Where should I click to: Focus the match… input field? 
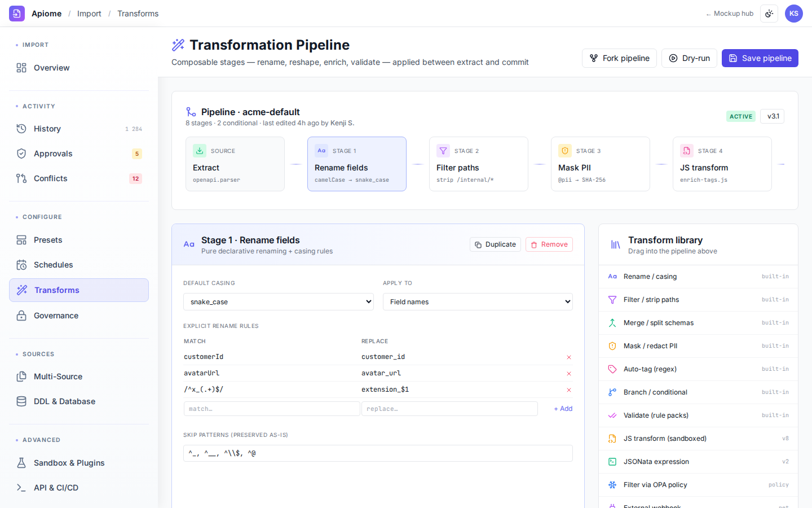[x=272, y=409]
